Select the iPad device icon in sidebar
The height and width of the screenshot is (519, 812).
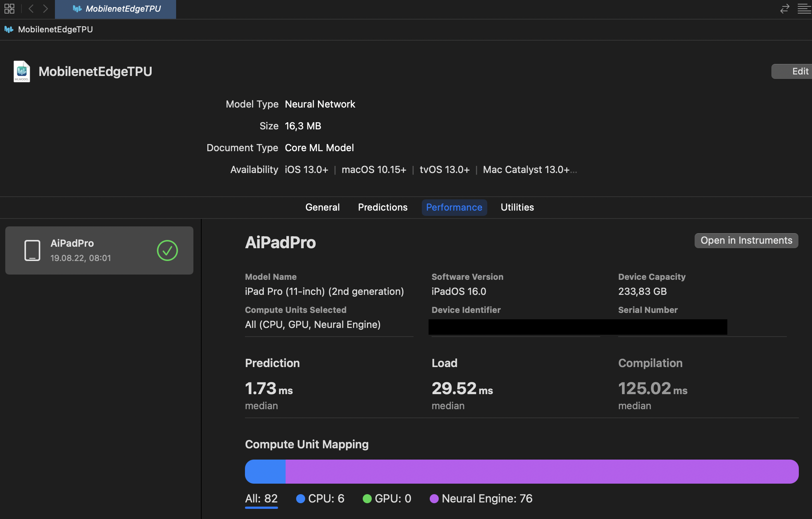click(x=32, y=250)
